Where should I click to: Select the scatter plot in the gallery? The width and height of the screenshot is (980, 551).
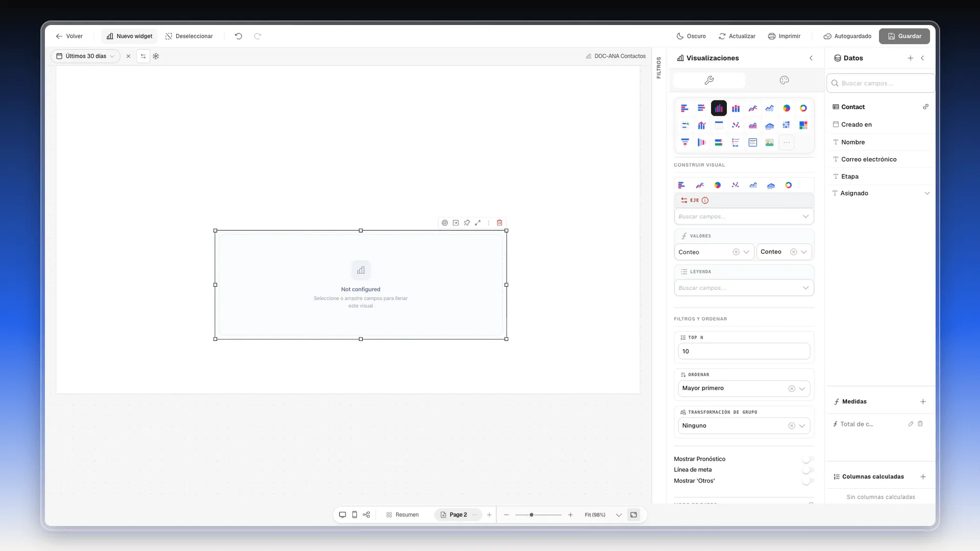point(736,126)
